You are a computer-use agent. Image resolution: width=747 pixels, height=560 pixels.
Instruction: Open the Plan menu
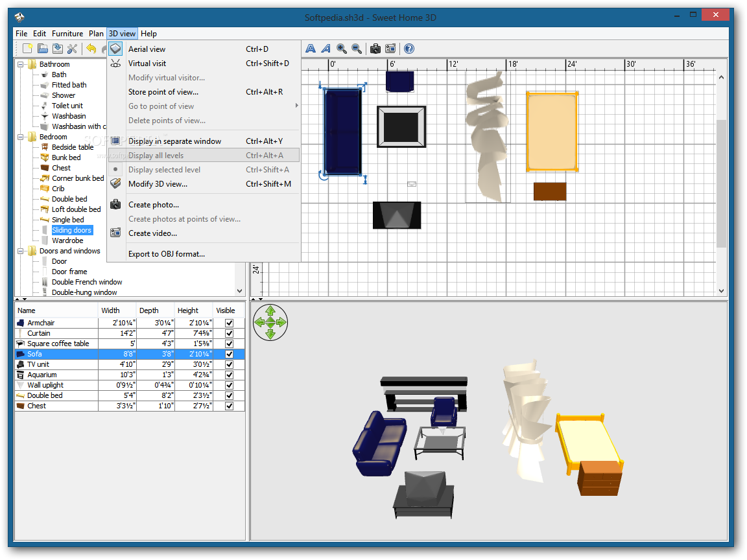coord(96,33)
